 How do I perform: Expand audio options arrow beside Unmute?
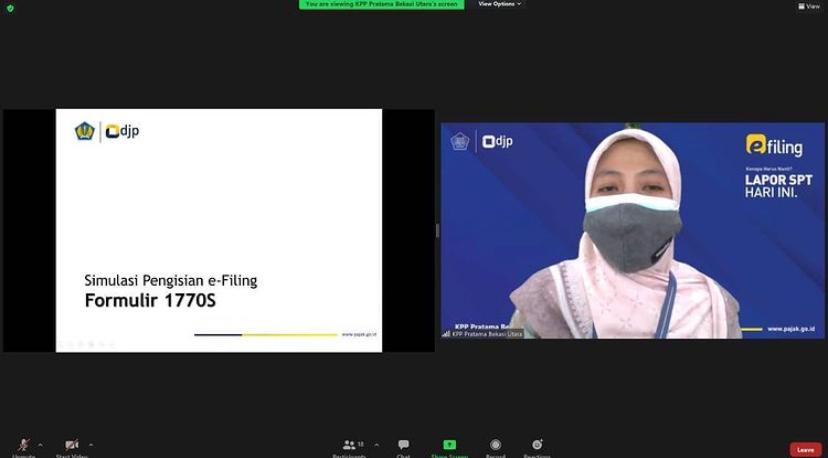point(40,445)
